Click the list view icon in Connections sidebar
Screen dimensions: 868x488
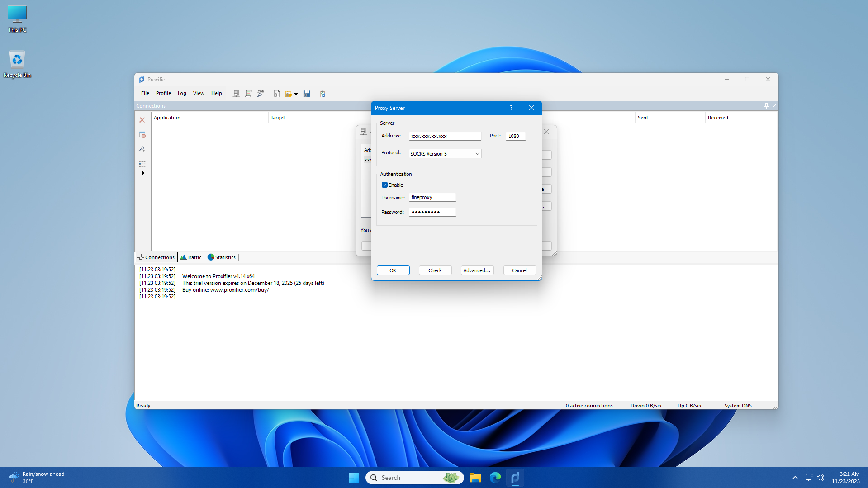coord(142,164)
